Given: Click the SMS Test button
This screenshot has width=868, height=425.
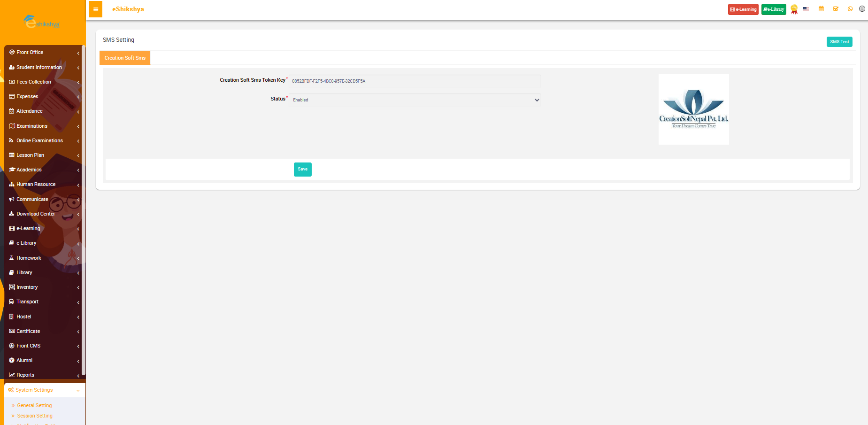Looking at the screenshot, I should click(x=839, y=42).
